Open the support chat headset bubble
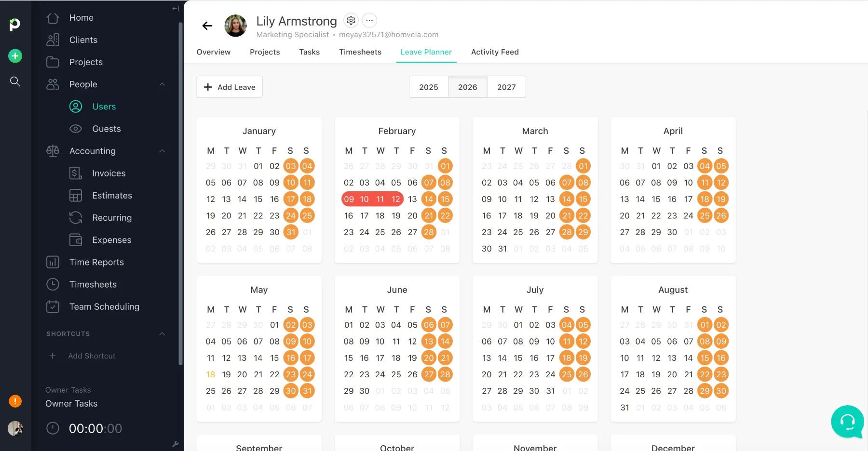868x451 pixels. click(x=847, y=422)
